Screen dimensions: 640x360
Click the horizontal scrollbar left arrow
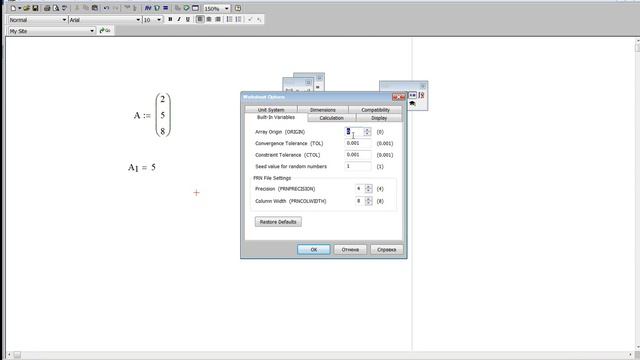pyautogui.click(x=9, y=355)
